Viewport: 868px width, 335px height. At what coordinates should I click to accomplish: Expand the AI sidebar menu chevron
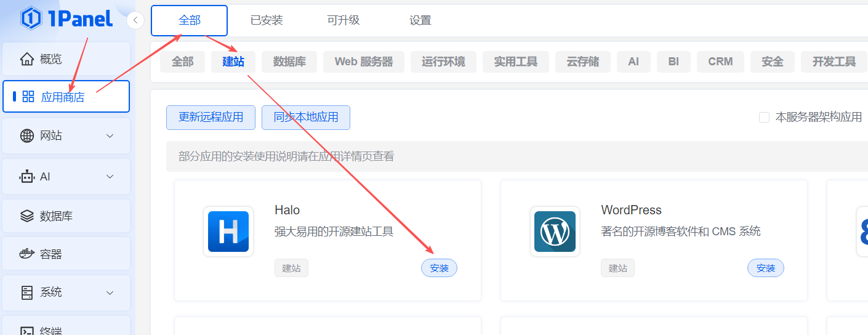pyautogui.click(x=110, y=177)
